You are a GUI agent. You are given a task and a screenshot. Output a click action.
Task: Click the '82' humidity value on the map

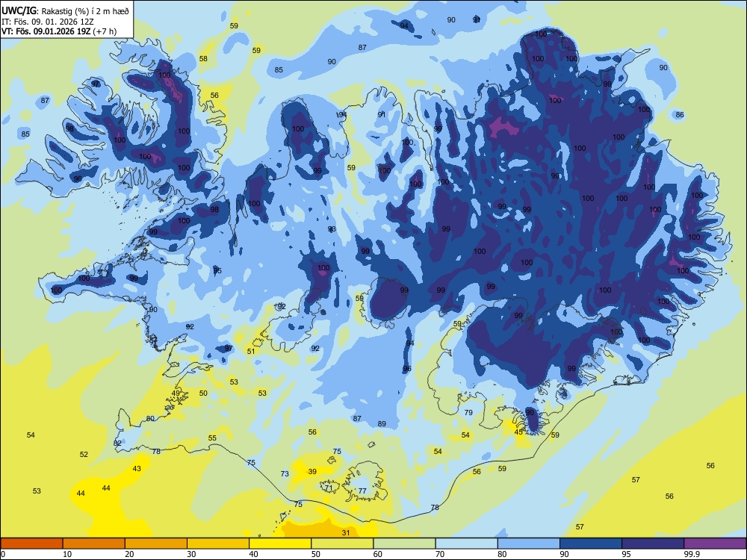click(x=118, y=443)
